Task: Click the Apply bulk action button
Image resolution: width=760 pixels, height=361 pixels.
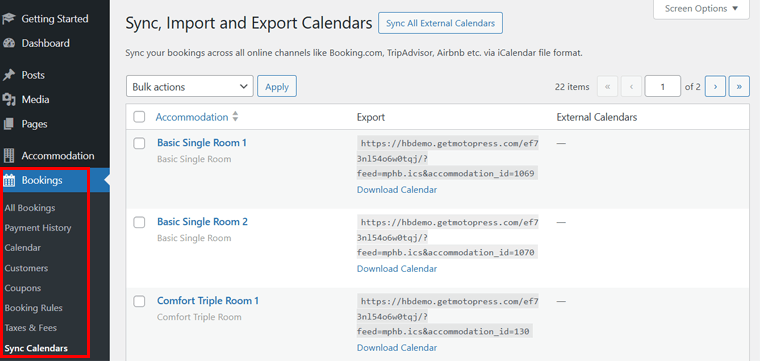Action: [x=277, y=87]
